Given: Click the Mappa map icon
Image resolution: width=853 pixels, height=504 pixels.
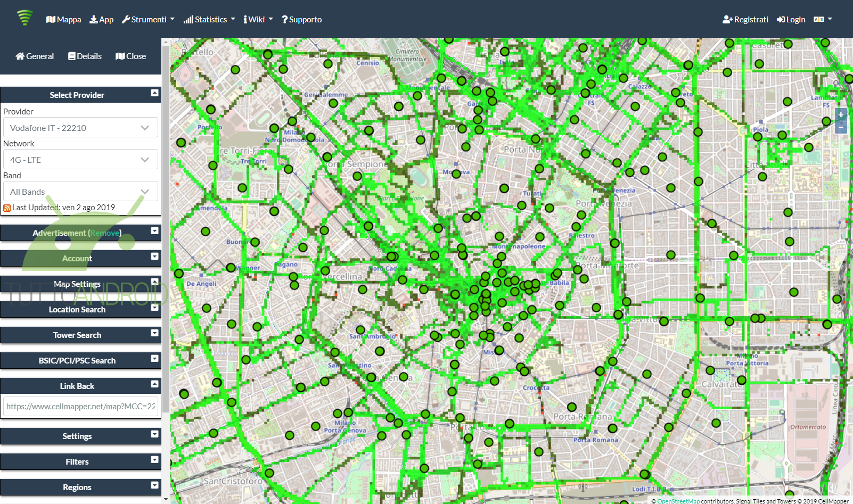Looking at the screenshot, I should coord(51,20).
